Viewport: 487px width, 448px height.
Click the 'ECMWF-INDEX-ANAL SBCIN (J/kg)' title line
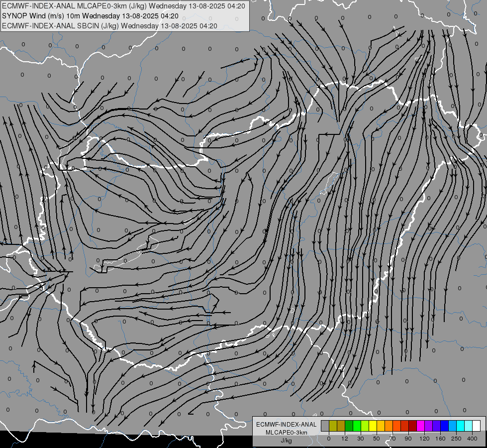(x=109, y=26)
